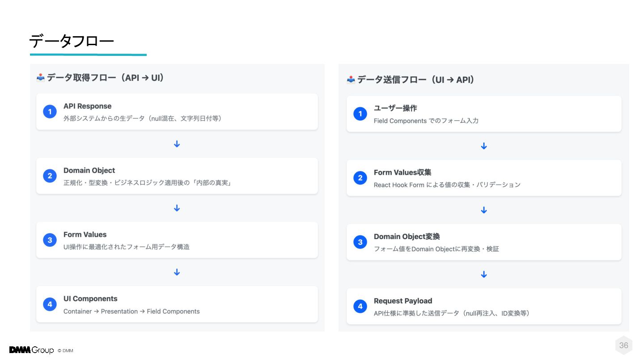Click the DMM Group logo
644x362 pixels.
pyautogui.click(x=31, y=350)
